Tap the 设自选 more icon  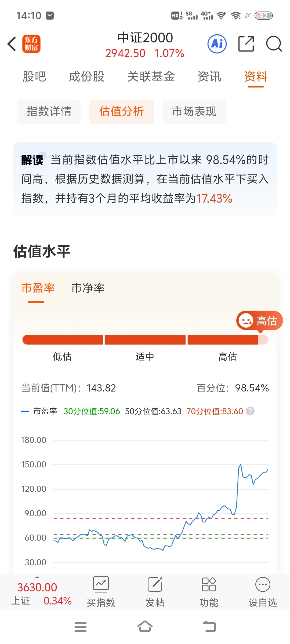[x=263, y=584]
